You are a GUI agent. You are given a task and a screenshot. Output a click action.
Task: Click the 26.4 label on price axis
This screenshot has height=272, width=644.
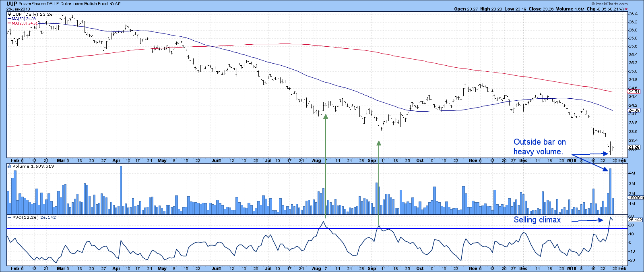tap(633, 14)
